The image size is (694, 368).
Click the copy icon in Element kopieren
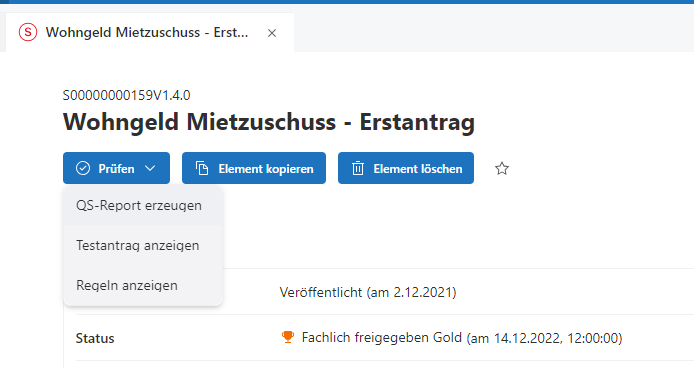[x=202, y=168]
